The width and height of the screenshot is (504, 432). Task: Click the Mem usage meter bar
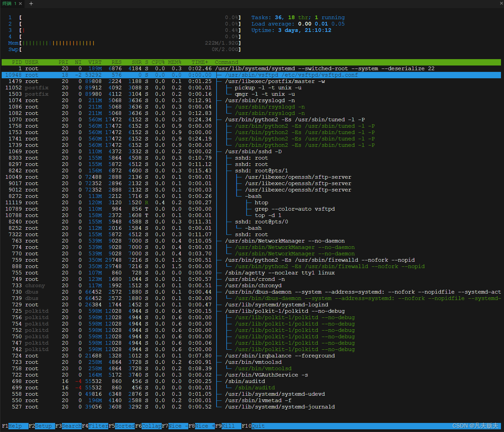tap(124, 43)
